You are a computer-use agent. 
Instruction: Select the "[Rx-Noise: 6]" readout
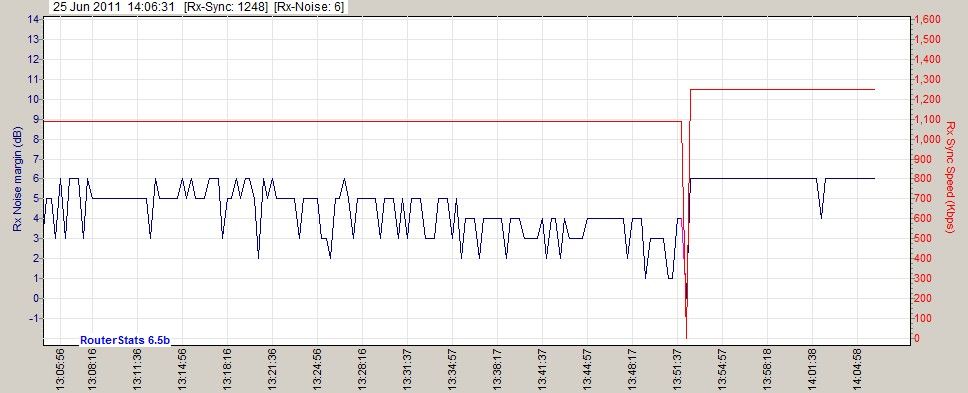(308, 7)
